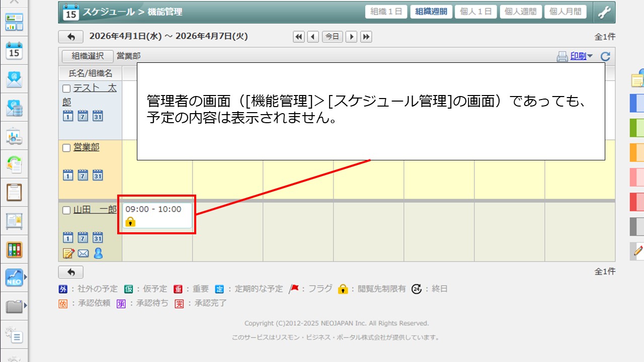
Task: Open the bookshelf binders icon in sidebar
Action: pyautogui.click(x=14, y=249)
